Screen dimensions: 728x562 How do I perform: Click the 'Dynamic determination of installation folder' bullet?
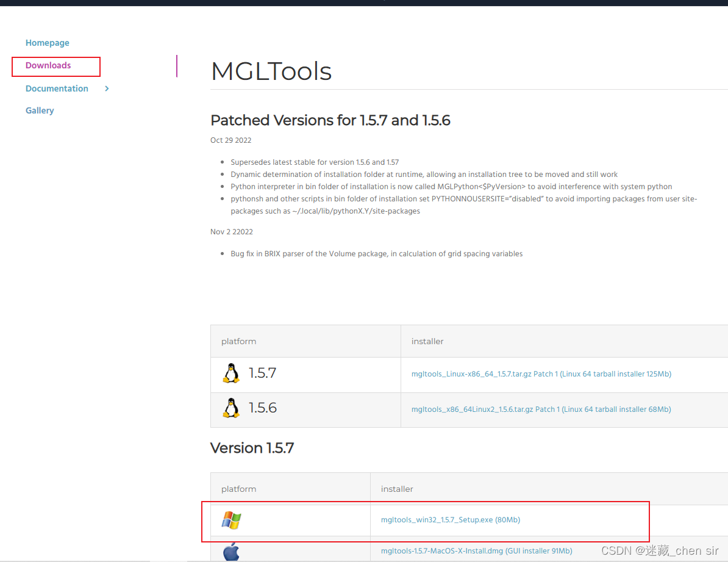[x=424, y=175]
